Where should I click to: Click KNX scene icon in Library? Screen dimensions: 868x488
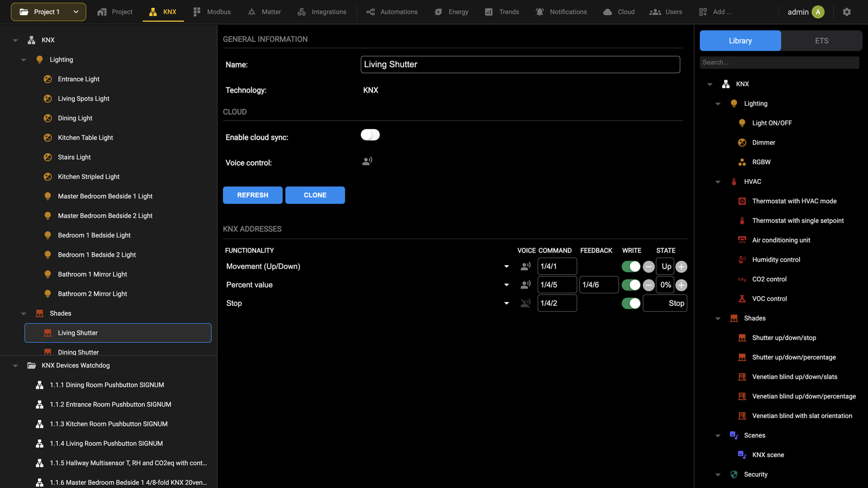point(742,455)
